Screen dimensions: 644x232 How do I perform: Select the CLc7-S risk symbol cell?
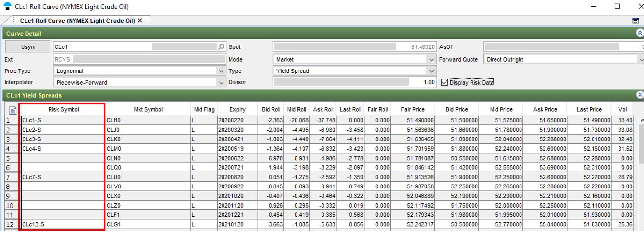[x=62, y=177]
